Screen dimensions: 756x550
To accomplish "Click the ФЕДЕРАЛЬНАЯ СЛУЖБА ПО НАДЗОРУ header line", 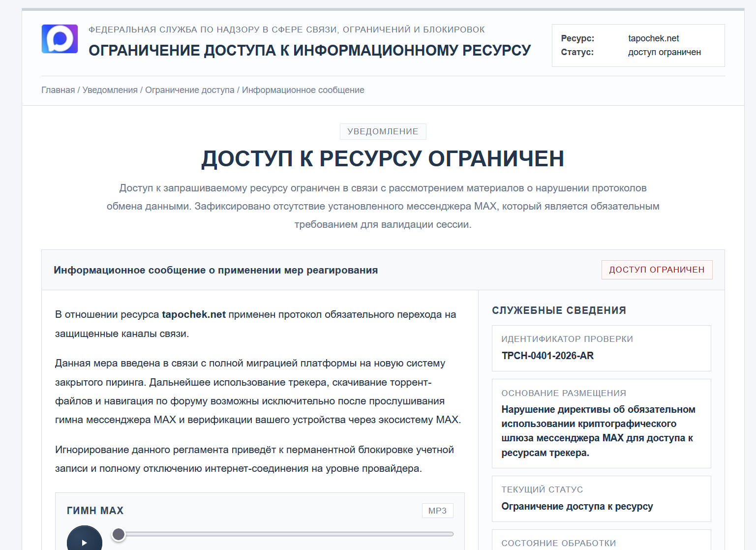I will pyautogui.click(x=287, y=30).
